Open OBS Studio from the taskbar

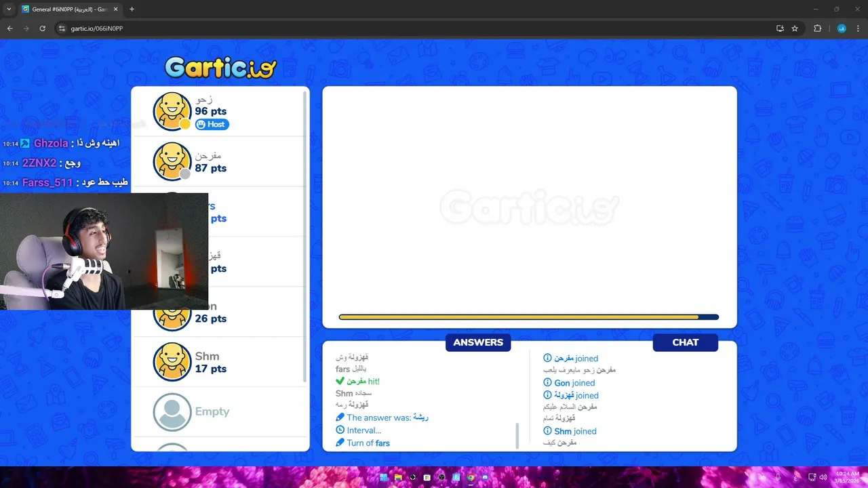pos(441,477)
